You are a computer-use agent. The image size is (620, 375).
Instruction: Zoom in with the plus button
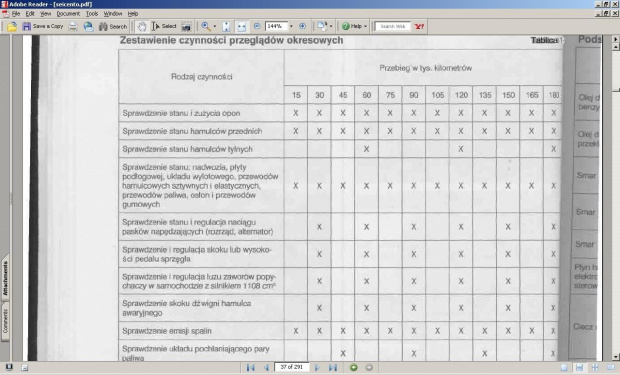click(x=302, y=26)
